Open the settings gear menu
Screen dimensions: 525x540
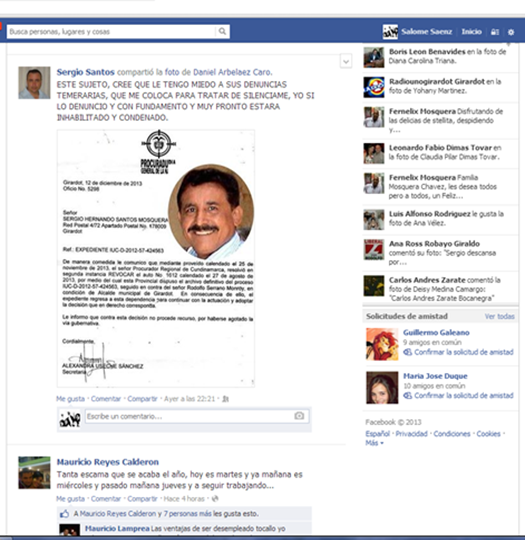tap(511, 32)
